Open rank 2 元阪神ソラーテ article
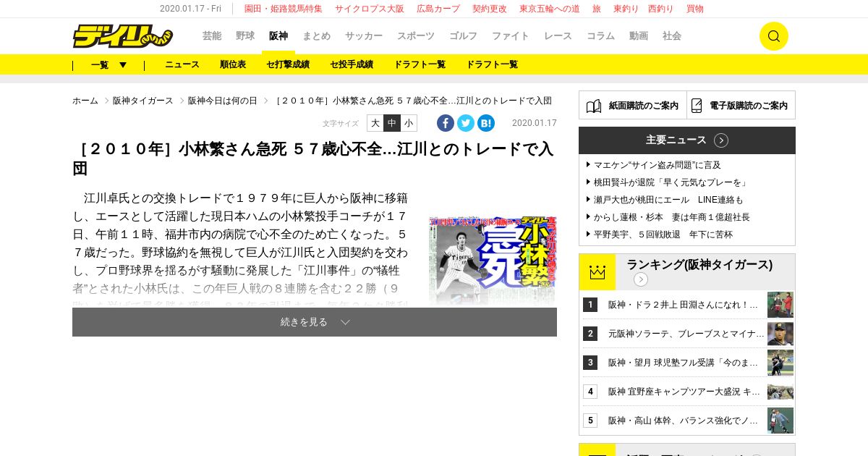 [x=686, y=334]
